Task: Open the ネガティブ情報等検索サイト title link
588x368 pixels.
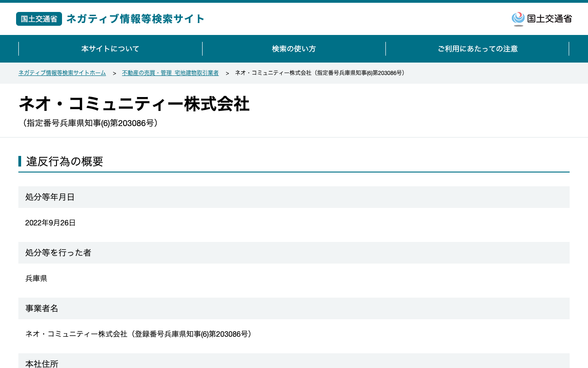Action: [136, 19]
